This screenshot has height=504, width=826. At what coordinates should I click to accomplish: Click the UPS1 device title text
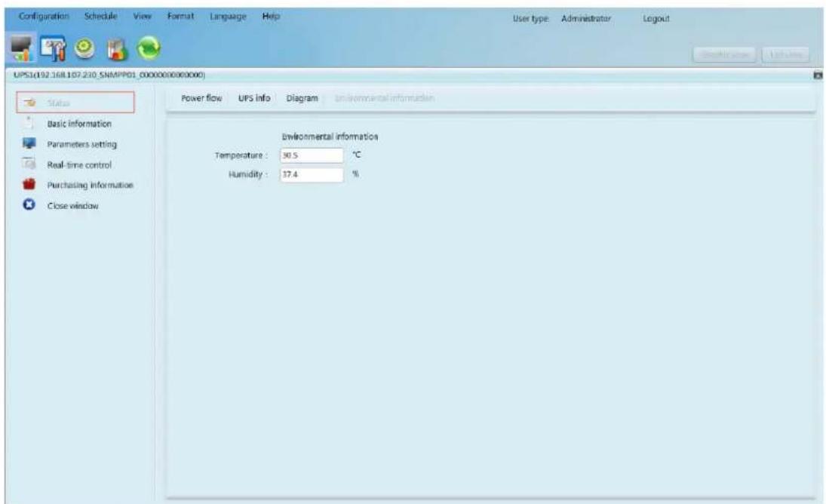[x=109, y=75]
